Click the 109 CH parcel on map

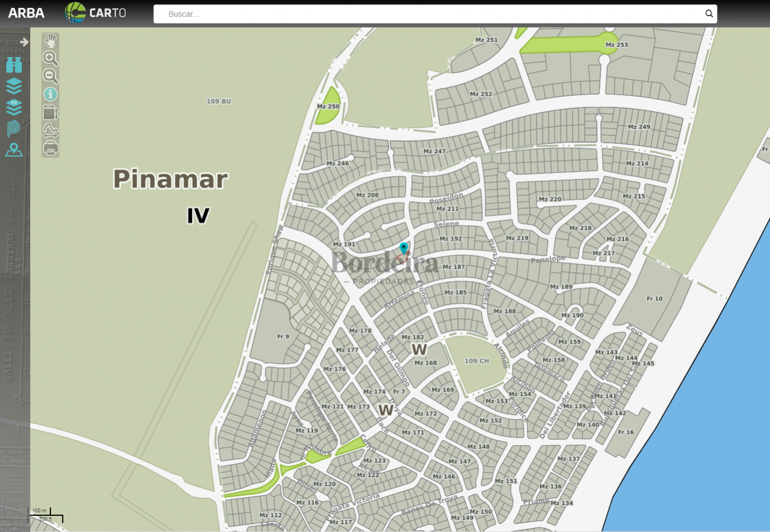(476, 361)
